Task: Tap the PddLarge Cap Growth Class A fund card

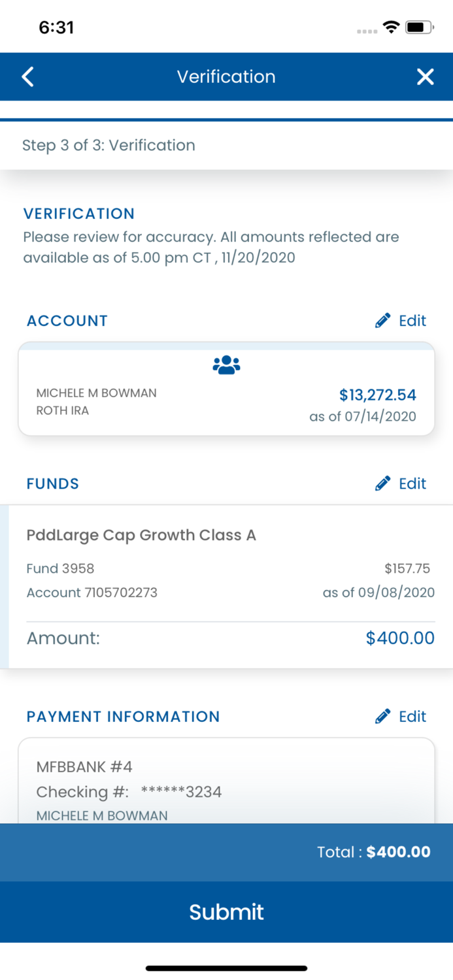Action: coord(226,581)
